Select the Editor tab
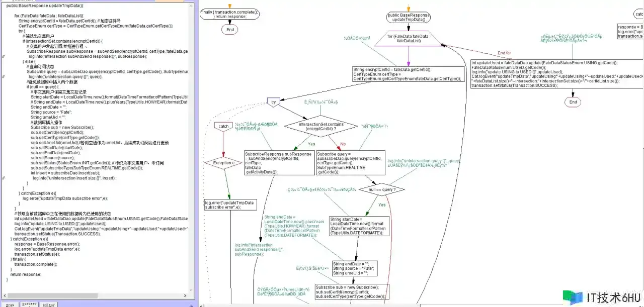The image size is (644, 307). [49, 304]
